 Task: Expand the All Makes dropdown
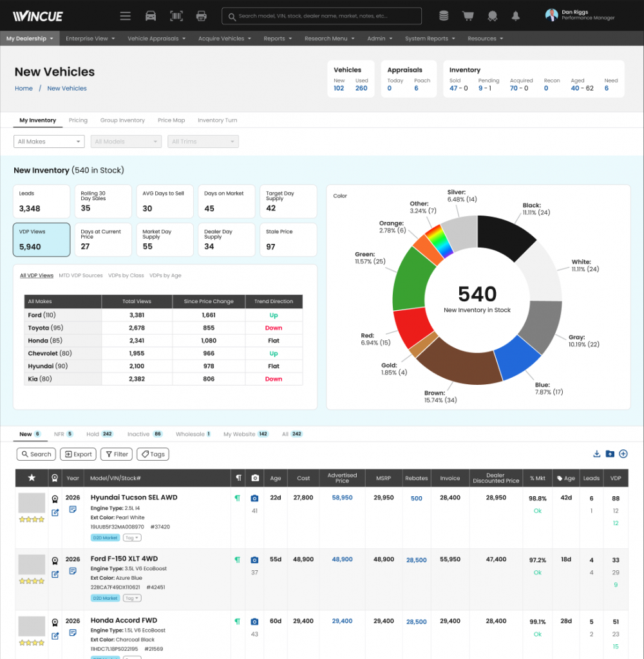point(49,142)
